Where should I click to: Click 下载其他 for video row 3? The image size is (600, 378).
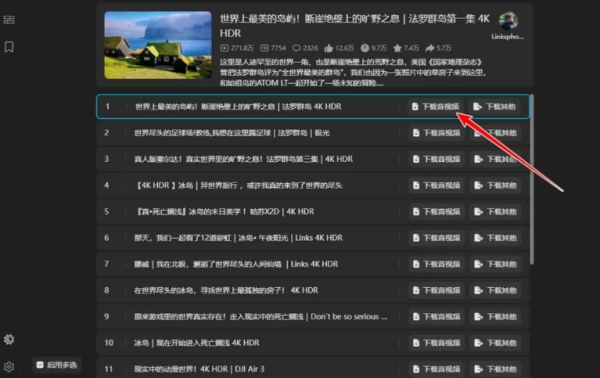496,159
